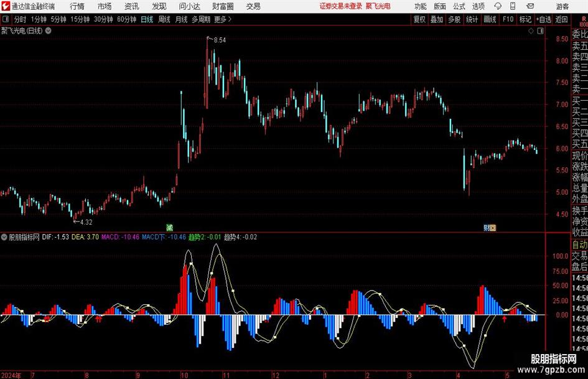Click the 多股 multi-stock button
This screenshot has width=588, height=379.
pos(454,19)
